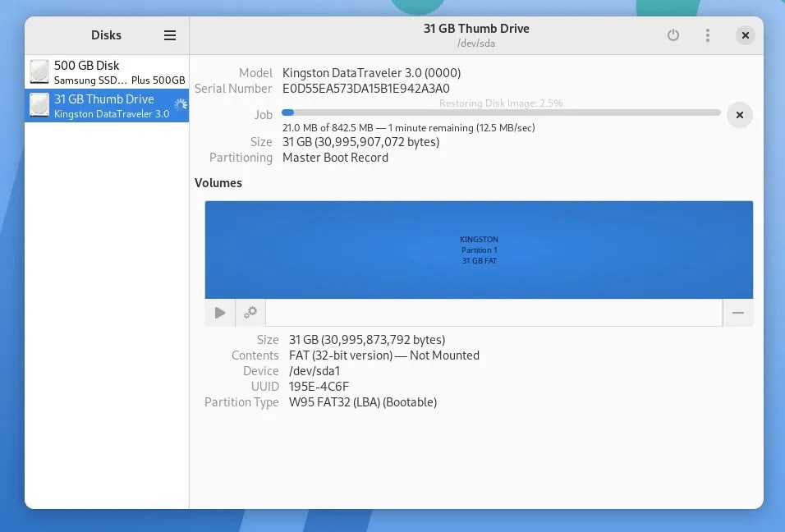Mount the KINGSTON partition with the play icon

coord(219,312)
